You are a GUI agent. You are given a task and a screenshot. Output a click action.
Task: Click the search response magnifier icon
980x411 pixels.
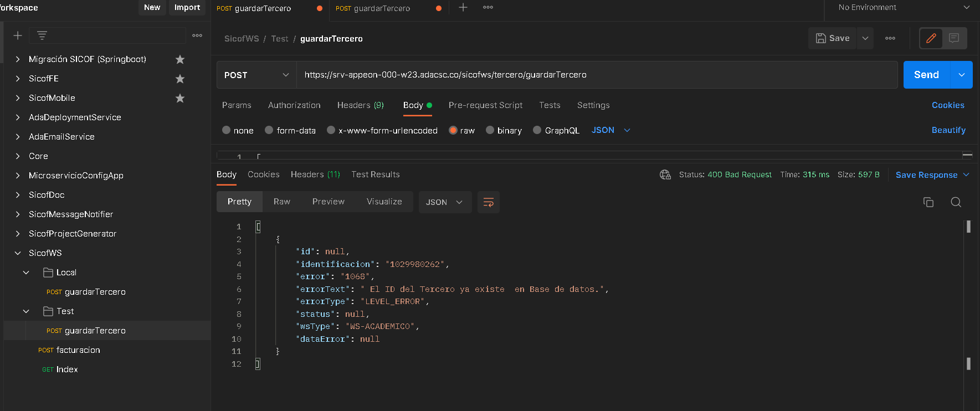click(956, 202)
